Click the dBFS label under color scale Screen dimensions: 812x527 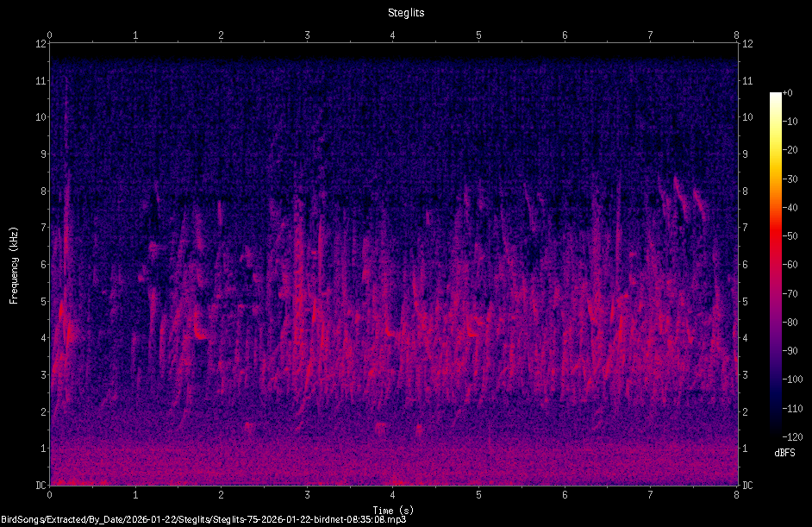(x=784, y=453)
